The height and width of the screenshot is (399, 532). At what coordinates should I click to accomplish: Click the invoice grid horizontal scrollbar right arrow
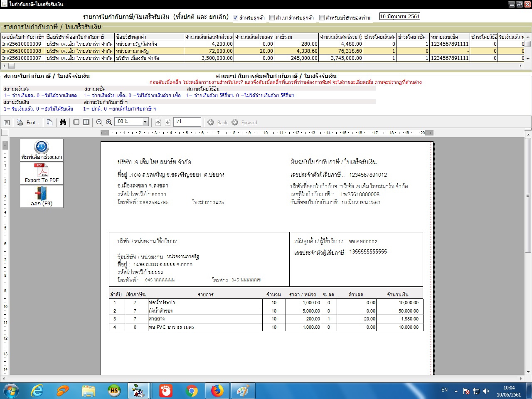[521, 66]
